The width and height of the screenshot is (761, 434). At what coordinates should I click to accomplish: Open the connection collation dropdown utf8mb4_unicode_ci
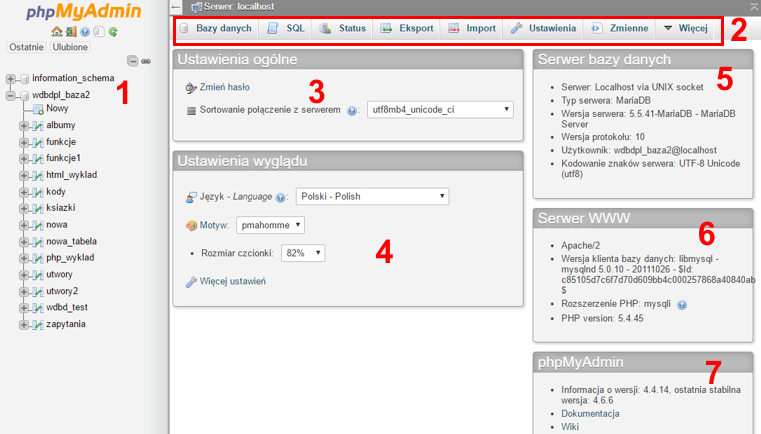coord(440,110)
